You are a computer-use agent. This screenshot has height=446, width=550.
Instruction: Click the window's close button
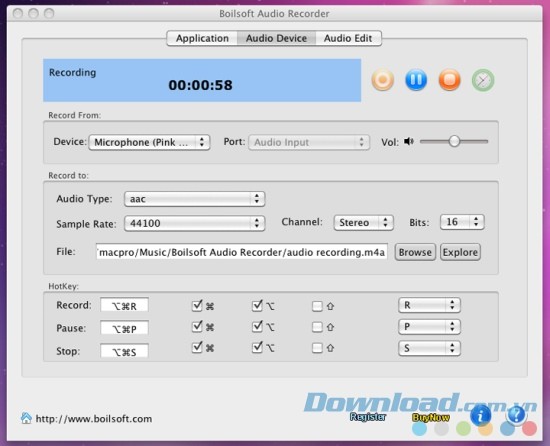[18, 13]
